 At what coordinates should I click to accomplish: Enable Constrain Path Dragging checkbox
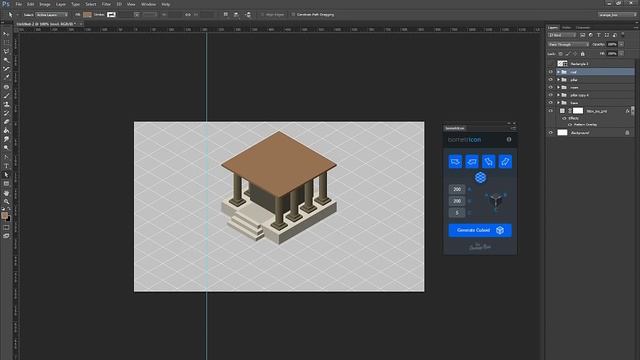293,15
